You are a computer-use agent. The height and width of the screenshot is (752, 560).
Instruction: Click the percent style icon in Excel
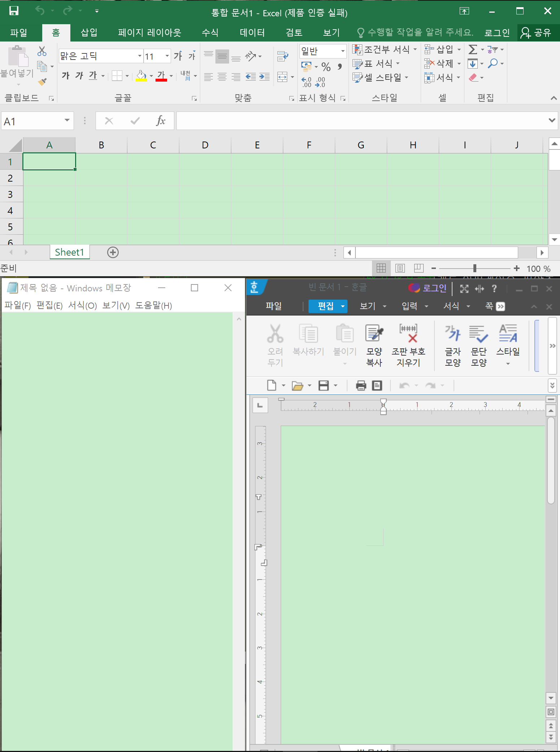[x=326, y=67]
